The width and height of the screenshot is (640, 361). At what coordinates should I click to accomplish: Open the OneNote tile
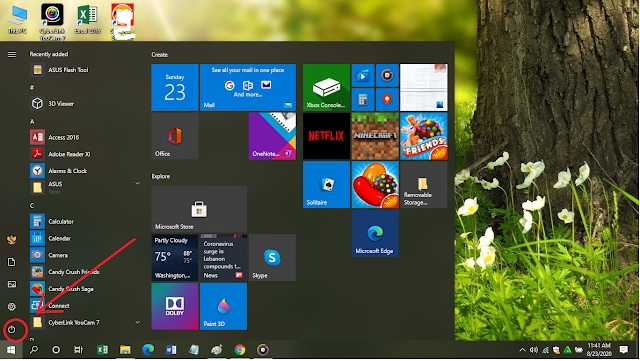272,136
